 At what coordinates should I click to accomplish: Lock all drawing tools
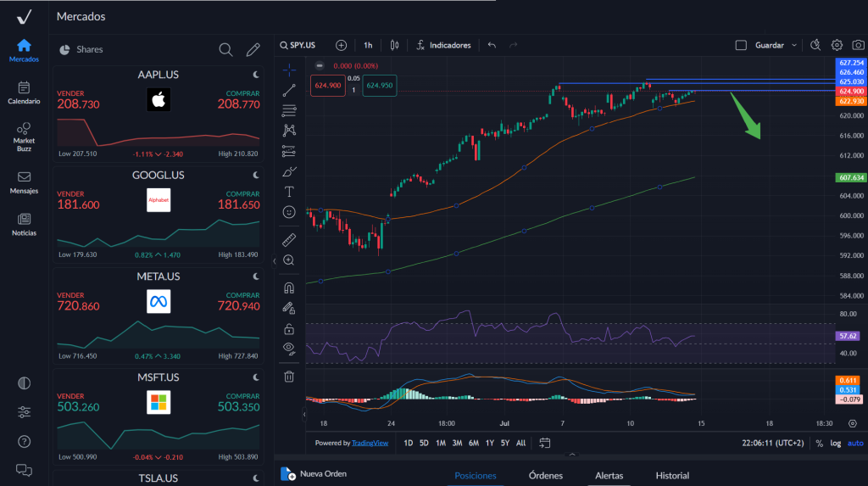[x=289, y=329]
